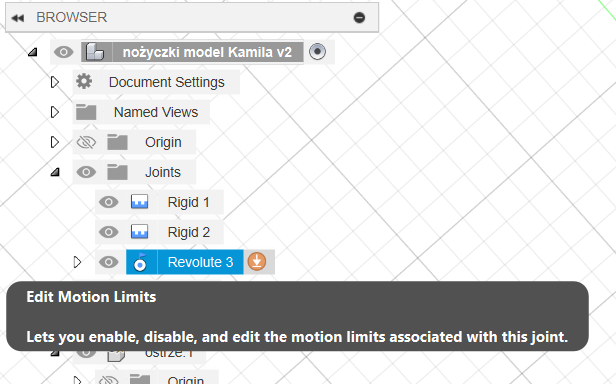
Task: Toggle visibility of the Rigid 1 joint
Action: click(x=109, y=202)
